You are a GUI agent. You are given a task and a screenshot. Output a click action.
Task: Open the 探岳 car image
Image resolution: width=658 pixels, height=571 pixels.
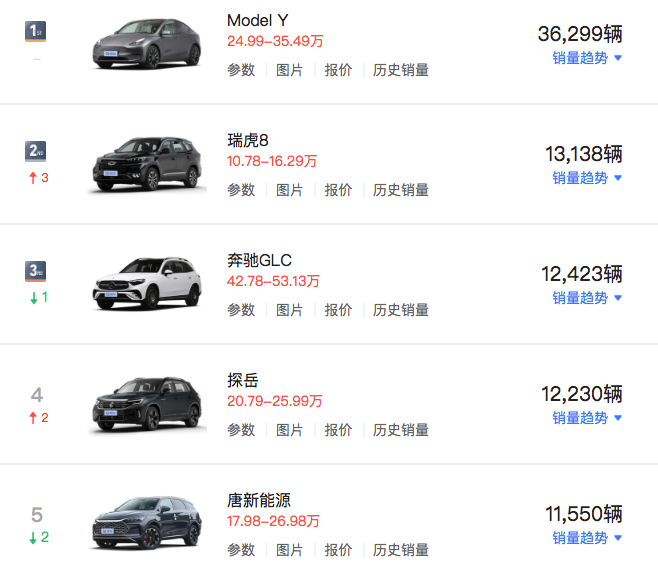click(146, 404)
